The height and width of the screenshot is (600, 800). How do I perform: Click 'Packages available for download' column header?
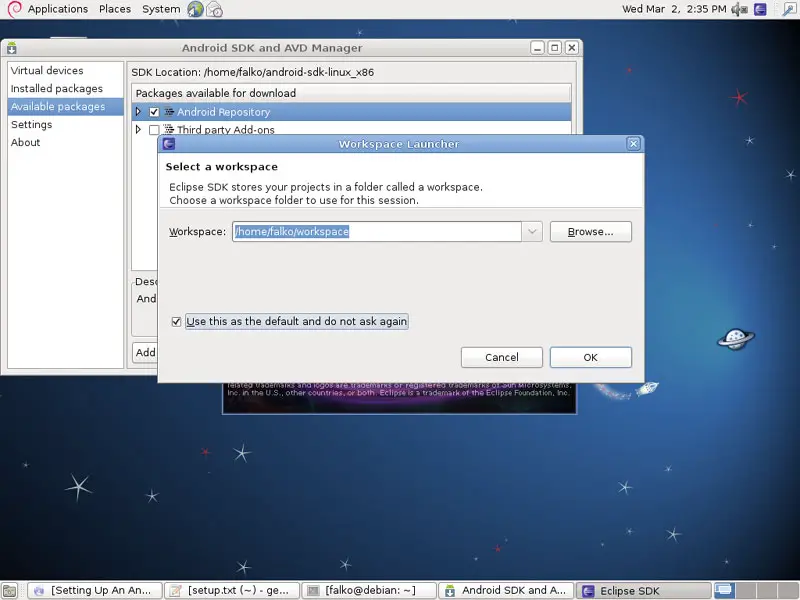tap(351, 93)
